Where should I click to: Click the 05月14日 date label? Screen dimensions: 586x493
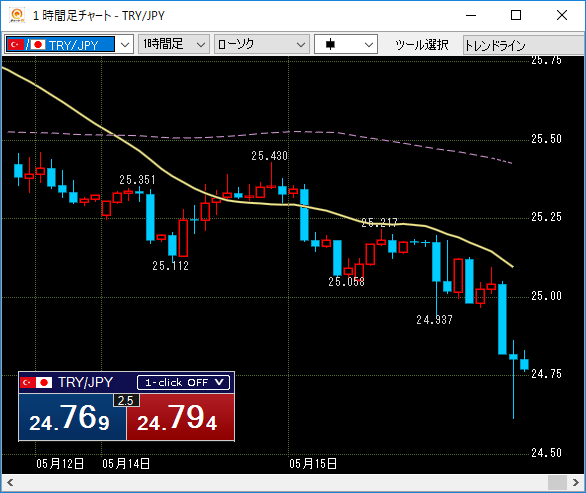click(126, 464)
